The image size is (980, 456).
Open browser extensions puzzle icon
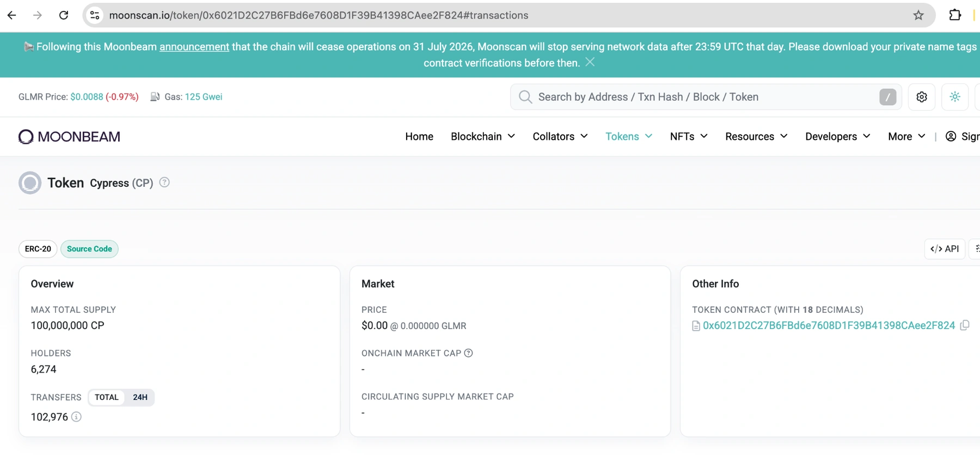(x=955, y=15)
